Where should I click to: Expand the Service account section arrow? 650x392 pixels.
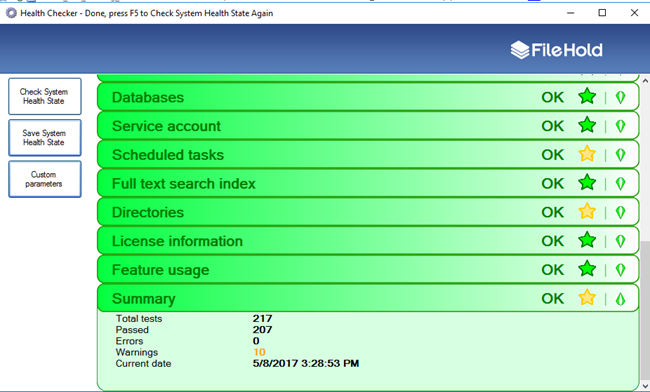pos(620,126)
